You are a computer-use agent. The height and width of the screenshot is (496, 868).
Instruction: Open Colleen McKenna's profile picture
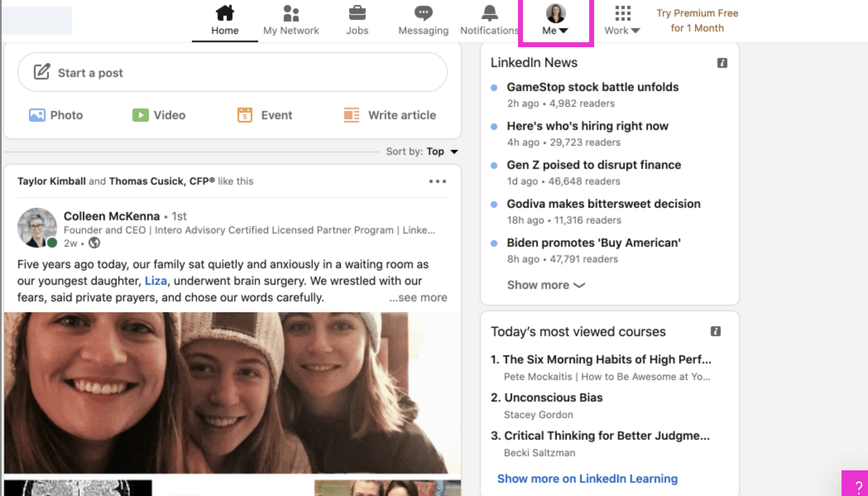click(37, 228)
